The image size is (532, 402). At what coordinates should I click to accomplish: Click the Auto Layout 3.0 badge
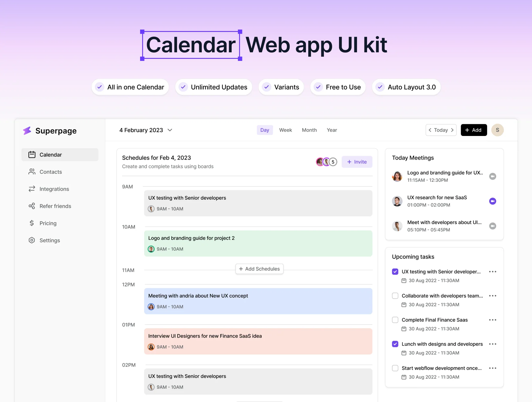(x=406, y=87)
